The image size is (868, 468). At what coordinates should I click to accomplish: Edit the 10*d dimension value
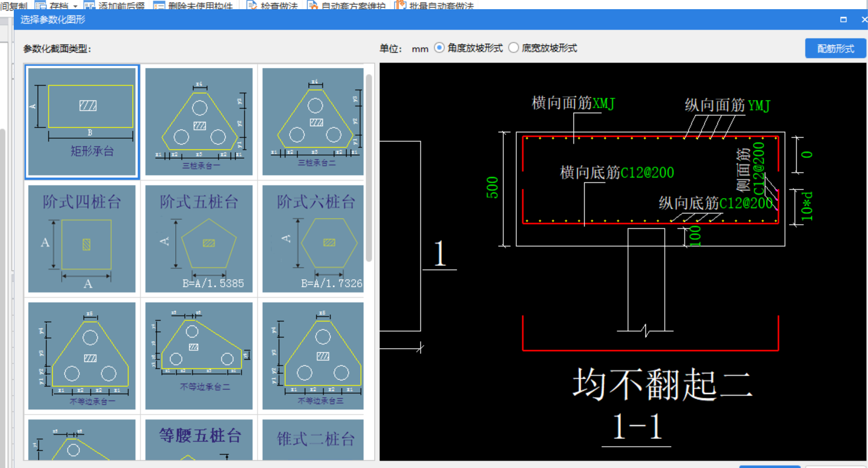pos(807,206)
